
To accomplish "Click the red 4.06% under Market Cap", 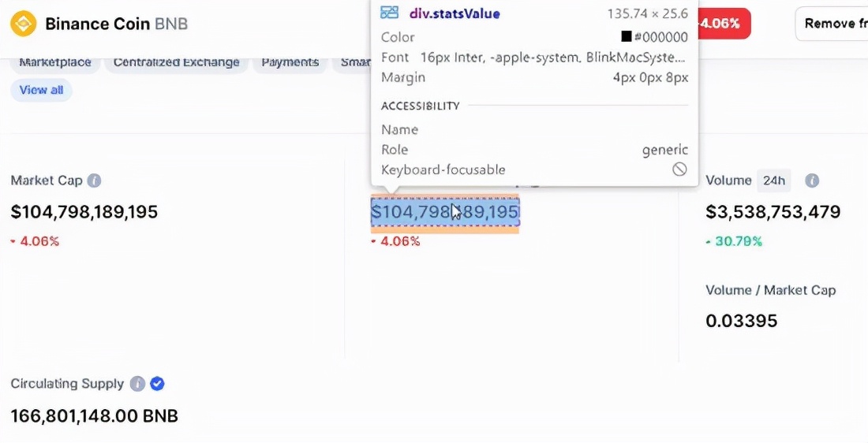I will [35, 242].
